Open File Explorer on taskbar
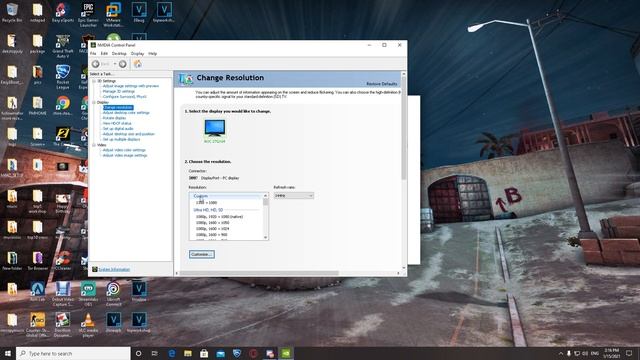The height and width of the screenshot is (360, 640). click(x=188, y=353)
